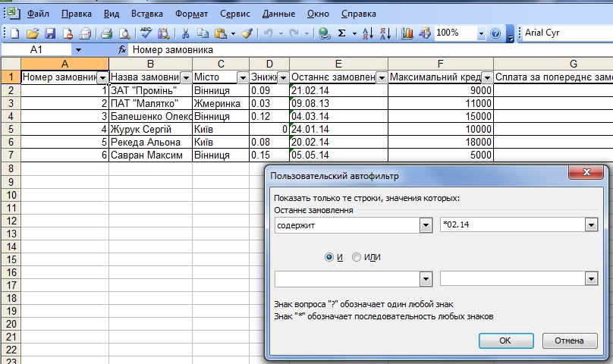Screen dimensions: 613x364
Task: Click the Drawing toolbar icon
Action: [425, 33]
